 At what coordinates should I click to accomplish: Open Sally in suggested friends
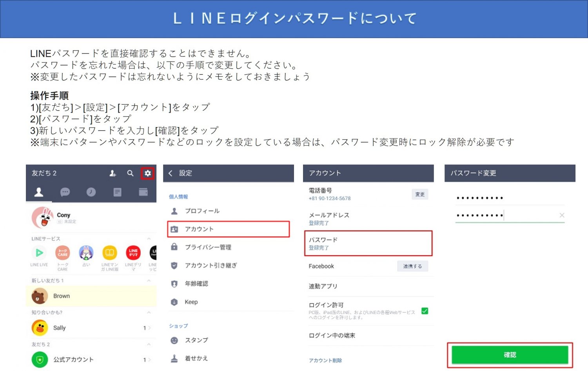click(91, 328)
